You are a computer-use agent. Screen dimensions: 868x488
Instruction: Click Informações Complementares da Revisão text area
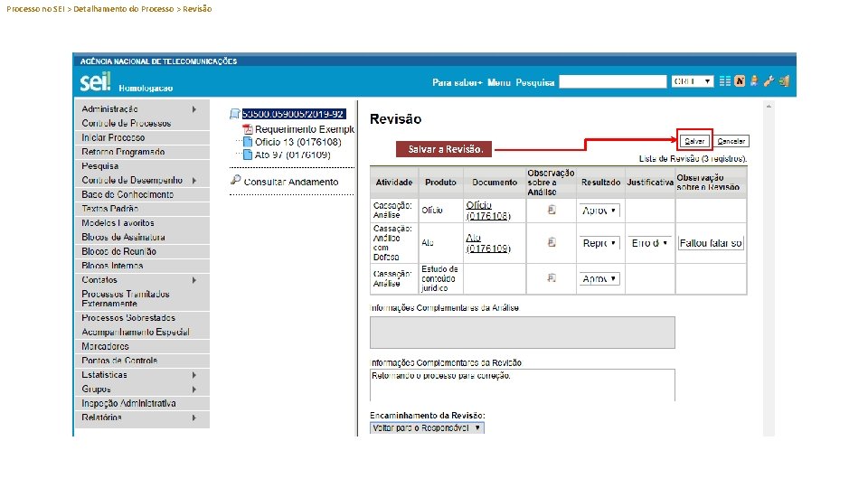tap(522, 385)
